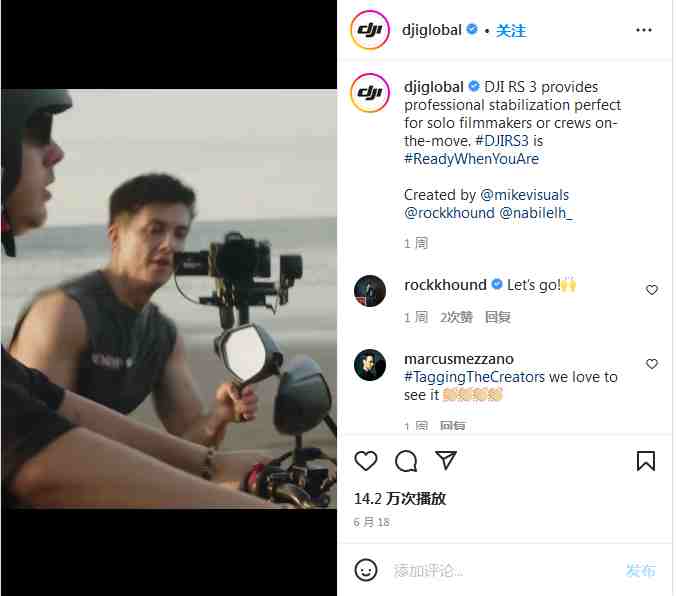Open the DJI avatar beside the caption
Screen dimensions: 676x596
(370, 93)
